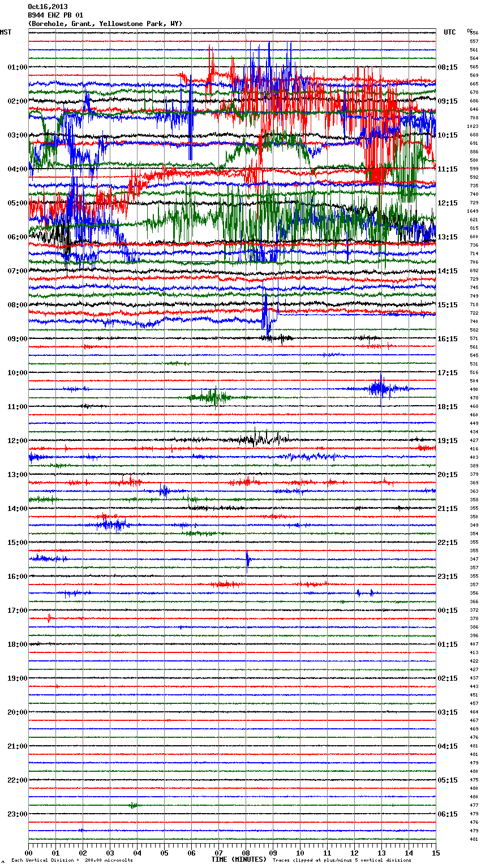Click the Each Vertical Division 200.00 microvolts note
The image size is (481, 868).
coord(72,861)
